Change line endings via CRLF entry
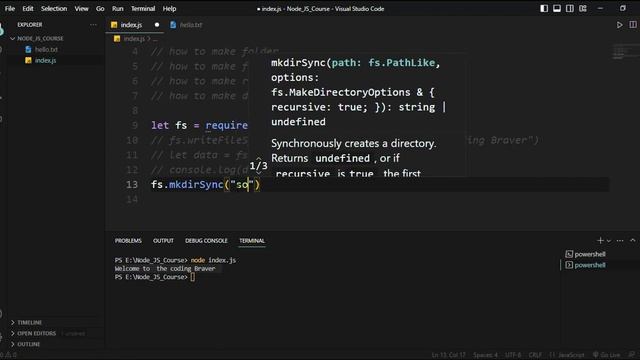This screenshot has height=360, width=640. coord(535,355)
